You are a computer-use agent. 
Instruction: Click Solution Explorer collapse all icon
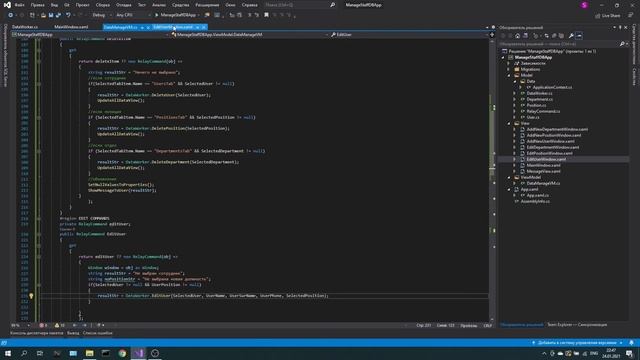pyautogui.click(x=554, y=36)
